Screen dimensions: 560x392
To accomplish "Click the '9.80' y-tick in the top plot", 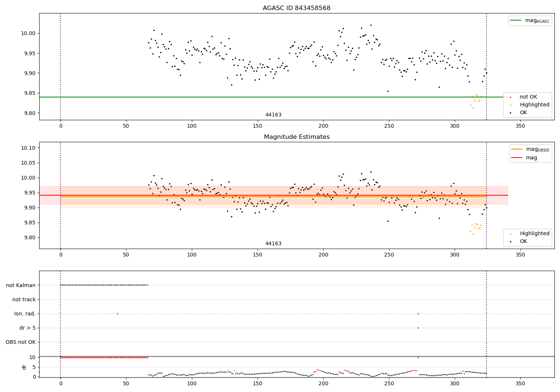I will 31,113.
